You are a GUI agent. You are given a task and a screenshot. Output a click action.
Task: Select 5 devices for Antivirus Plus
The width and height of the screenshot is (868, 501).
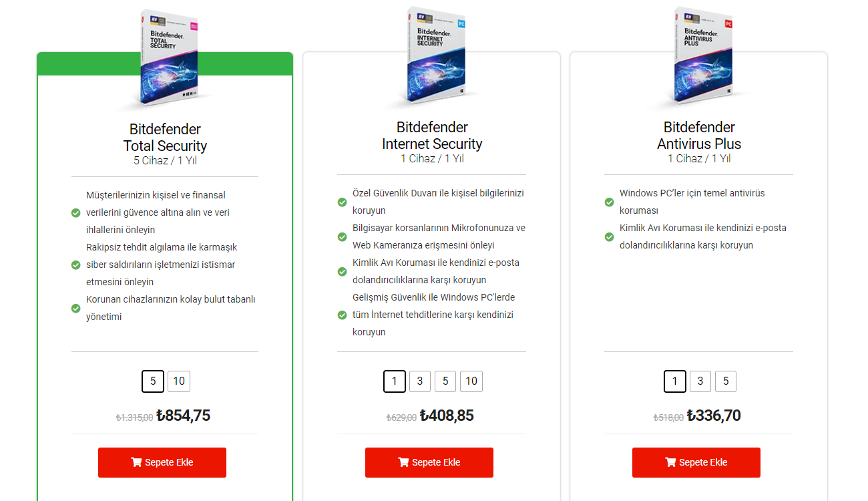coord(726,381)
